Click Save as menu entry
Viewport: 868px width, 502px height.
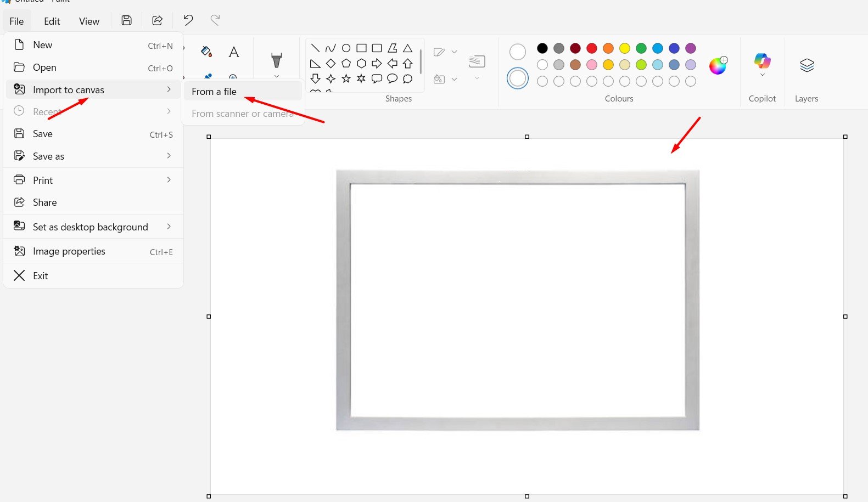point(93,156)
